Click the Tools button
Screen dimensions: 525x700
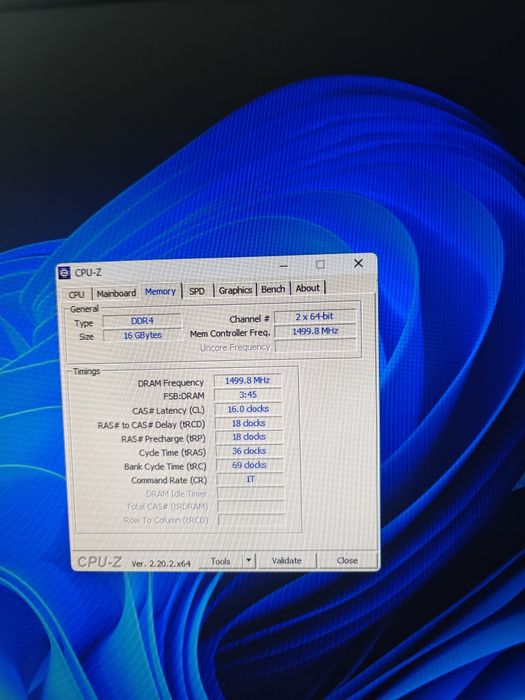coord(221,561)
